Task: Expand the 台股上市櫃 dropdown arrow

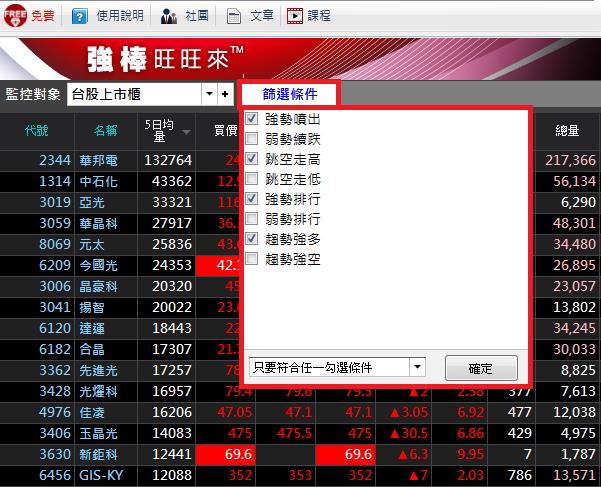Action: click(209, 94)
